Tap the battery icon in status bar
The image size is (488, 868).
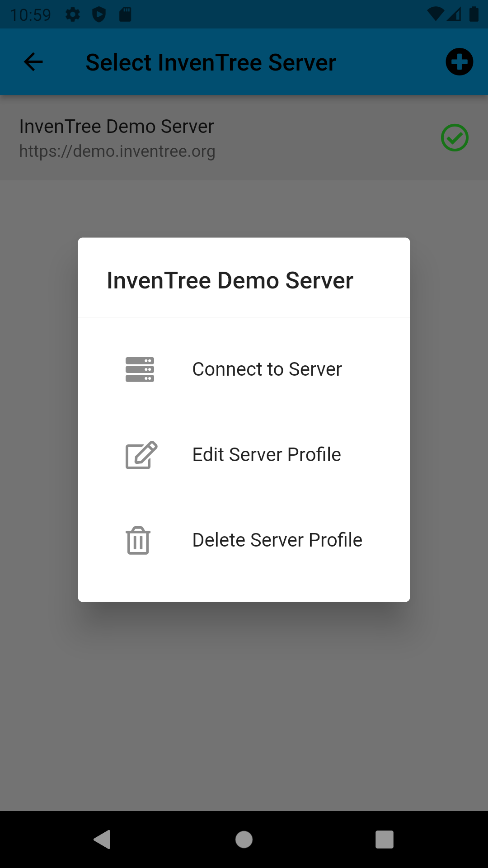click(474, 14)
